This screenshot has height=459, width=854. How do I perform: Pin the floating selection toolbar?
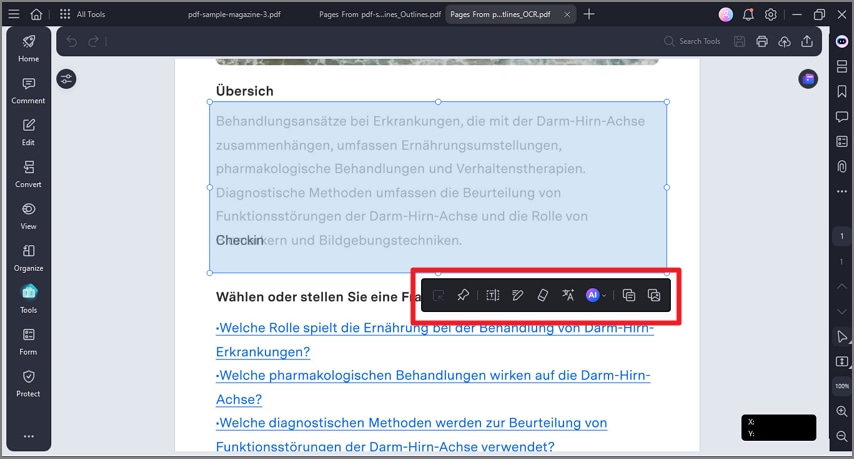pyautogui.click(x=463, y=295)
